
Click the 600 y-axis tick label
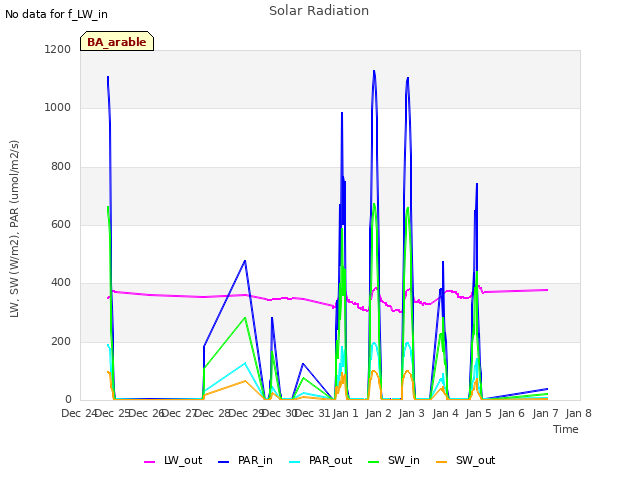[61, 224]
